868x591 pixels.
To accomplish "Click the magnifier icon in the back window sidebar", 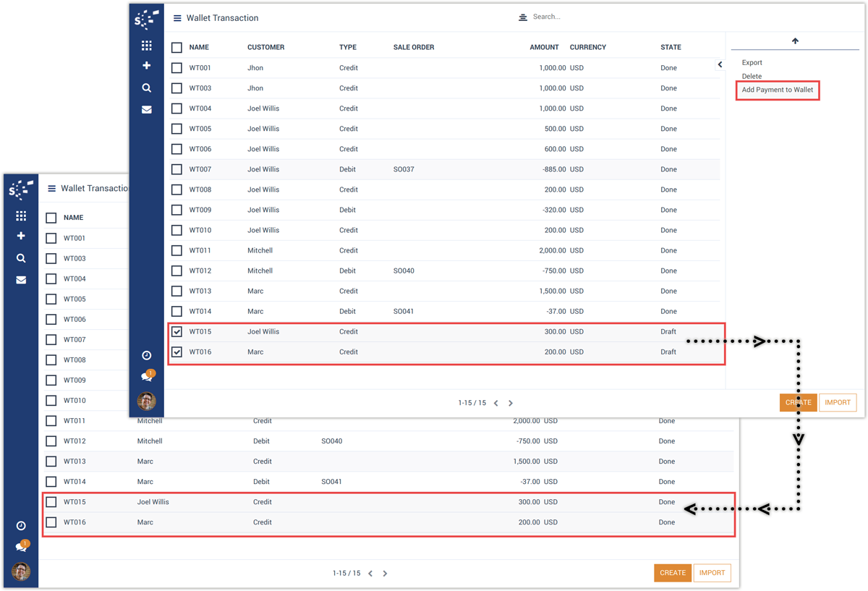I will click(21, 258).
